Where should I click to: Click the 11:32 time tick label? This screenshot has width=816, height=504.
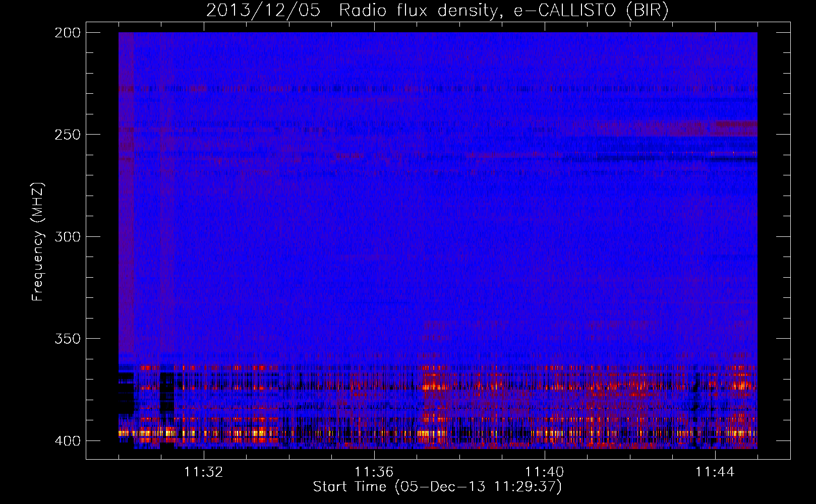pyautogui.click(x=204, y=472)
